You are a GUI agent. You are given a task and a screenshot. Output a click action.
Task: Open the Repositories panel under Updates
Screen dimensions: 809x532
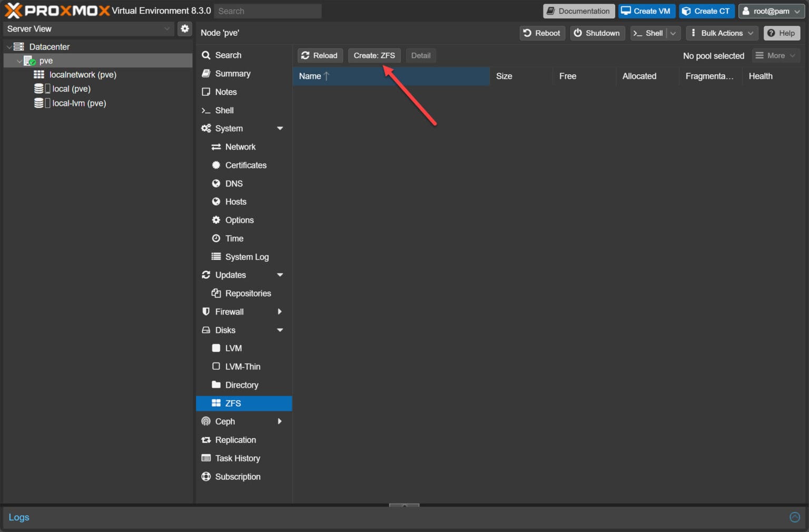(x=248, y=293)
